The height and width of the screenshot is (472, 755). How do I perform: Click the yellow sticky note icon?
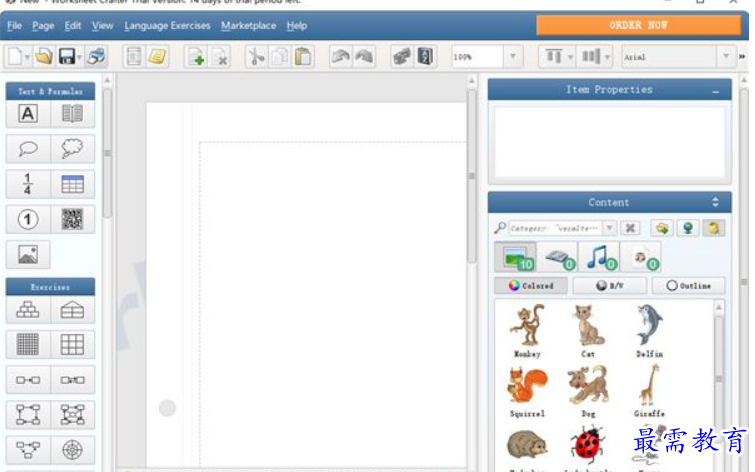(x=157, y=57)
